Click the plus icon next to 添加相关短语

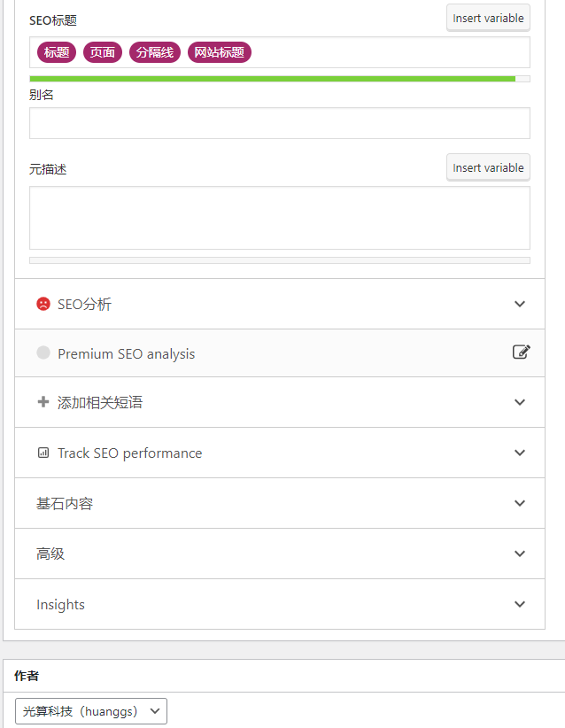pos(43,401)
